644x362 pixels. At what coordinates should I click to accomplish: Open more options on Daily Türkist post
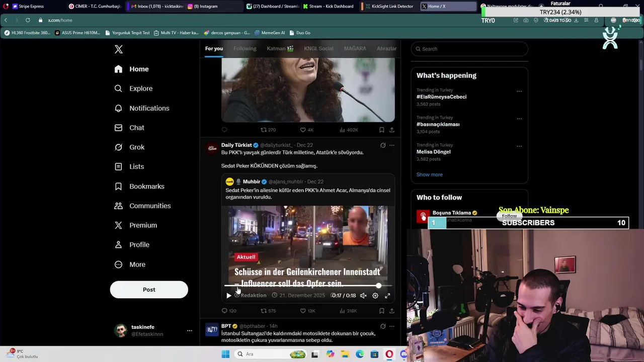tap(392, 145)
